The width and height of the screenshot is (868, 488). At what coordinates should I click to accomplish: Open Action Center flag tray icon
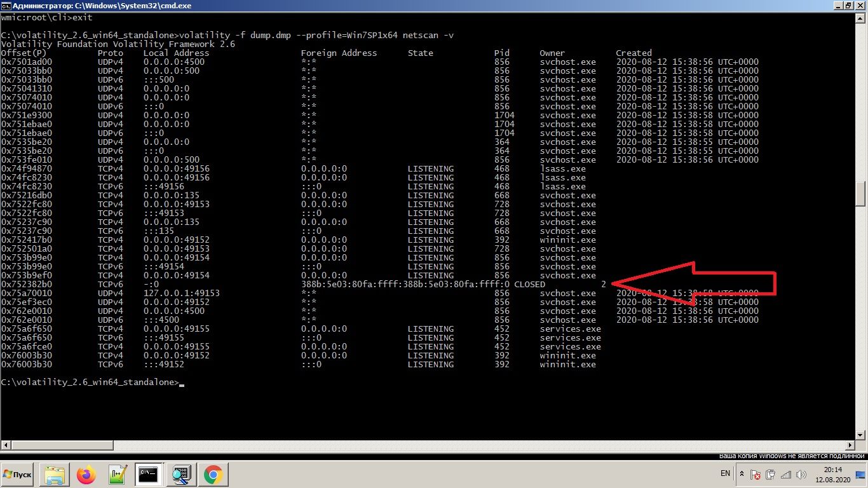coord(756,474)
